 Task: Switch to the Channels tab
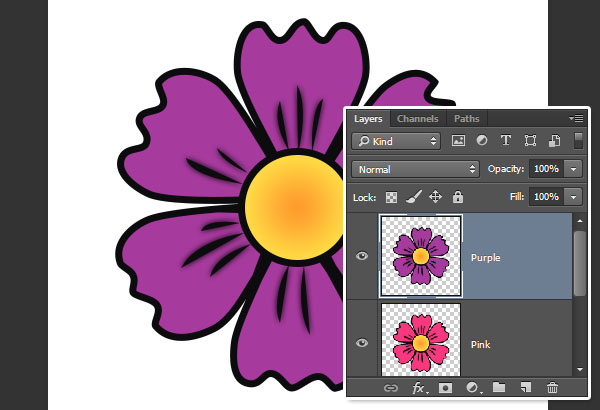(x=417, y=119)
